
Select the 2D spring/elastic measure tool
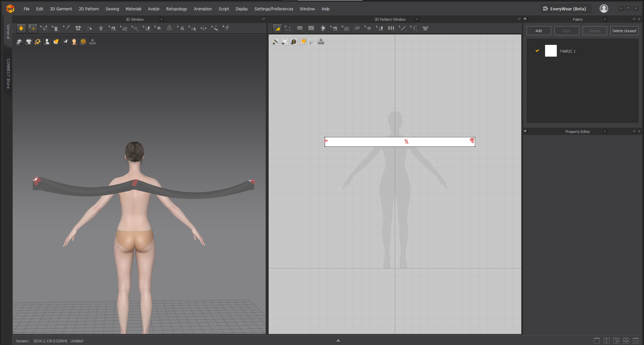click(x=414, y=28)
